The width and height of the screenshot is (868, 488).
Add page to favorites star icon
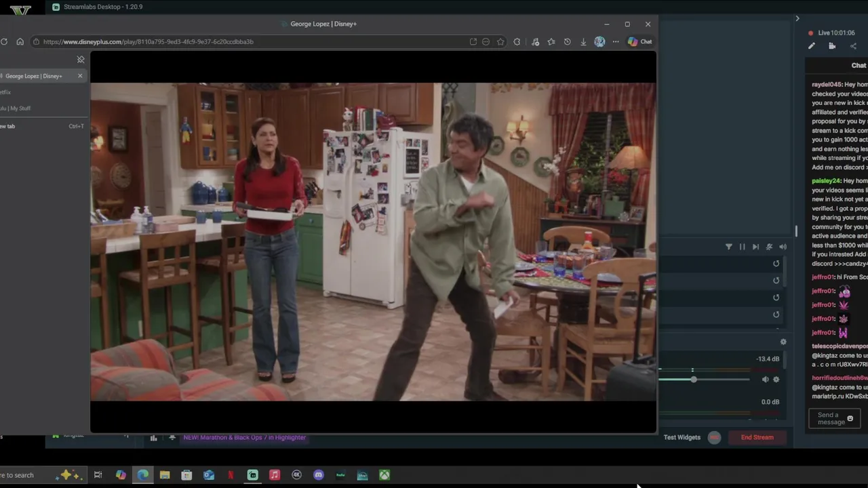click(500, 41)
